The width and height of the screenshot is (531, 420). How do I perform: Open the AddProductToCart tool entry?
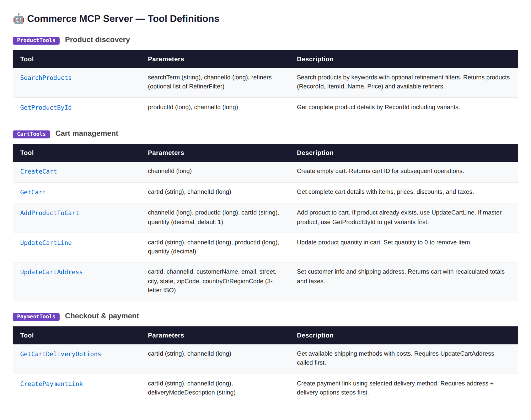(50, 213)
